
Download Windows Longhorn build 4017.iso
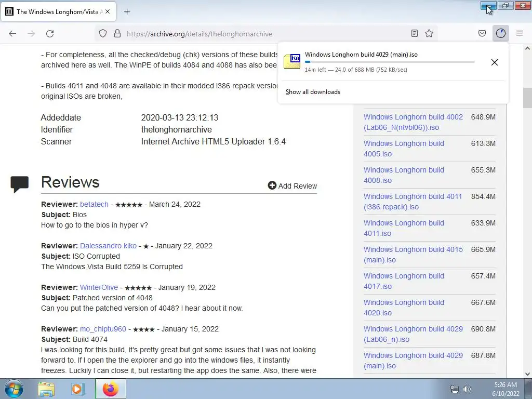(x=404, y=281)
